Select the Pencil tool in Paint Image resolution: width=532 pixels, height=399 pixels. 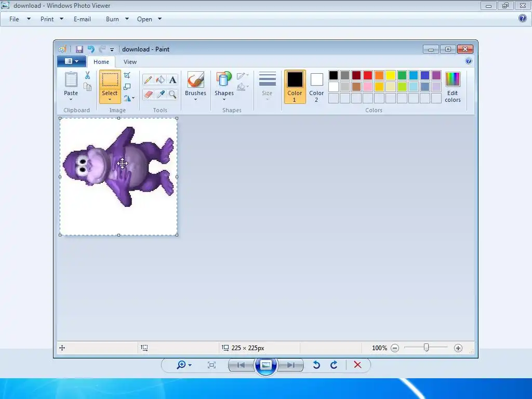[148, 79]
